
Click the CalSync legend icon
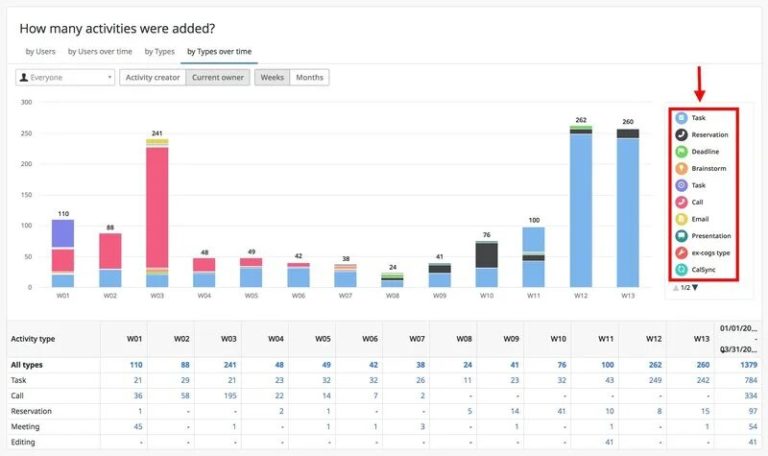[x=680, y=269]
